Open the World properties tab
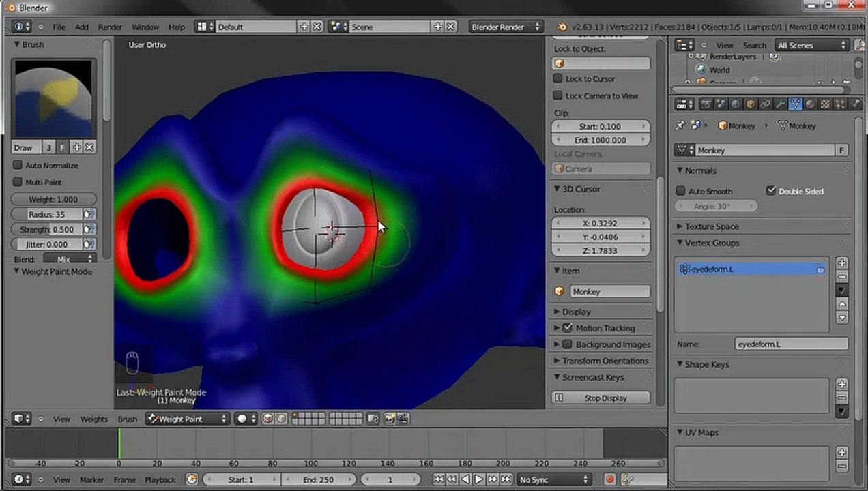 coord(735,104)
